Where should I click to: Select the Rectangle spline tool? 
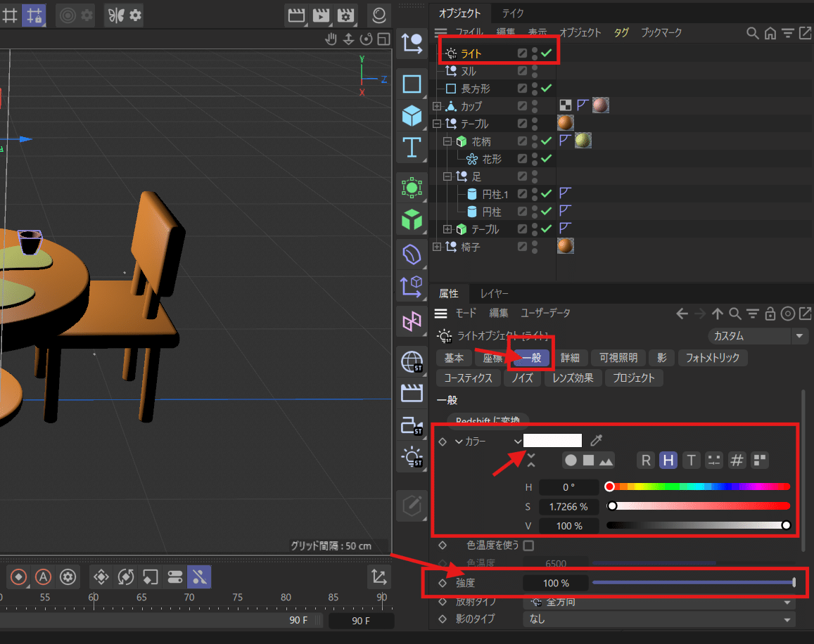pyautogui.click(x=412, y=84)
